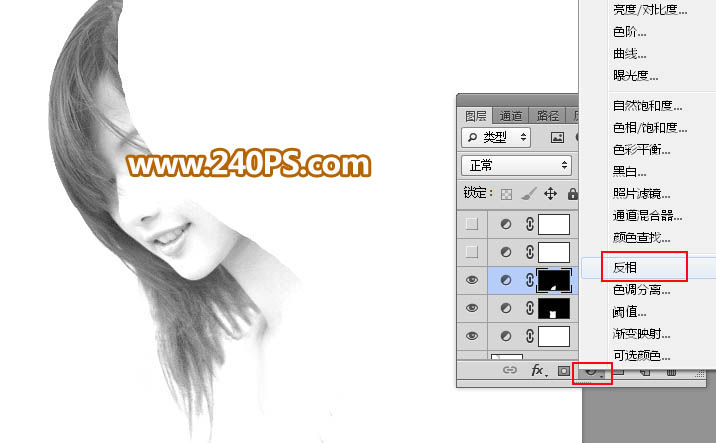Toggle lock image pixels brush icon

529,194
